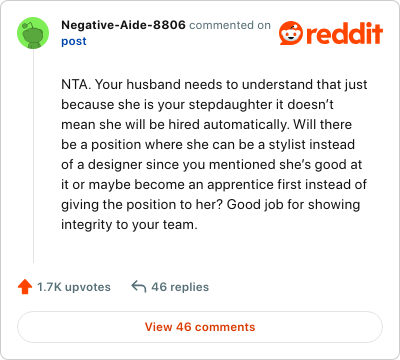
Task: Click the reply arrow icon
Action: click(x=139, y=286)
